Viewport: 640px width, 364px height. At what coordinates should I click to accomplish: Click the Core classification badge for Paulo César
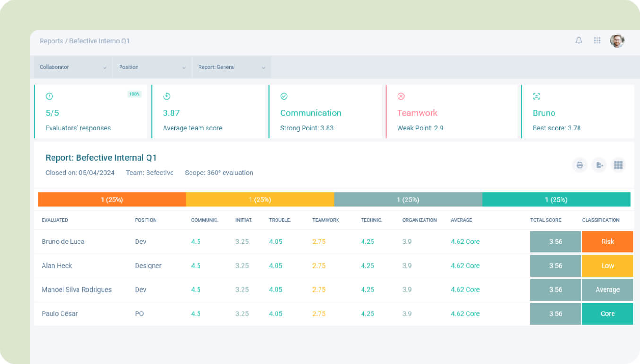[x=607, y=314]
